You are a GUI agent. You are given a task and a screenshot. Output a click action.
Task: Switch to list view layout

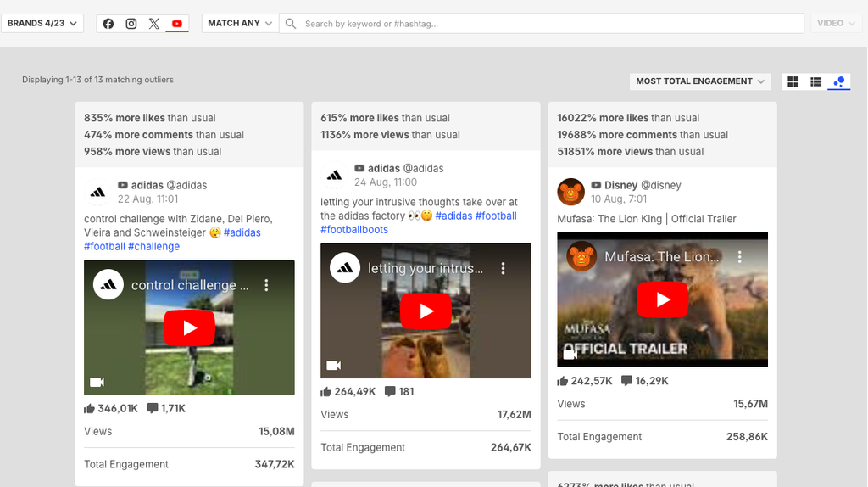[816, 81]
